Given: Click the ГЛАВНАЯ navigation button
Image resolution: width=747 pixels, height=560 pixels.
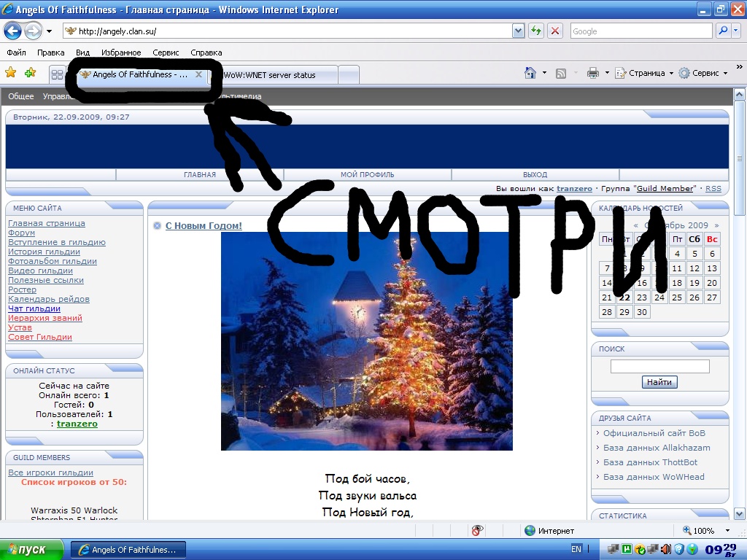Looking at the screenshot, I should tap(200, 175).
